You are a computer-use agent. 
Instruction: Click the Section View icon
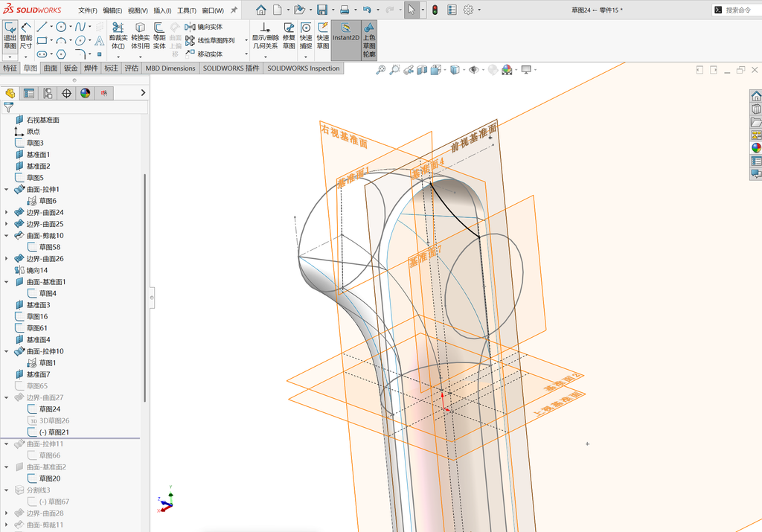click(422, 70)
